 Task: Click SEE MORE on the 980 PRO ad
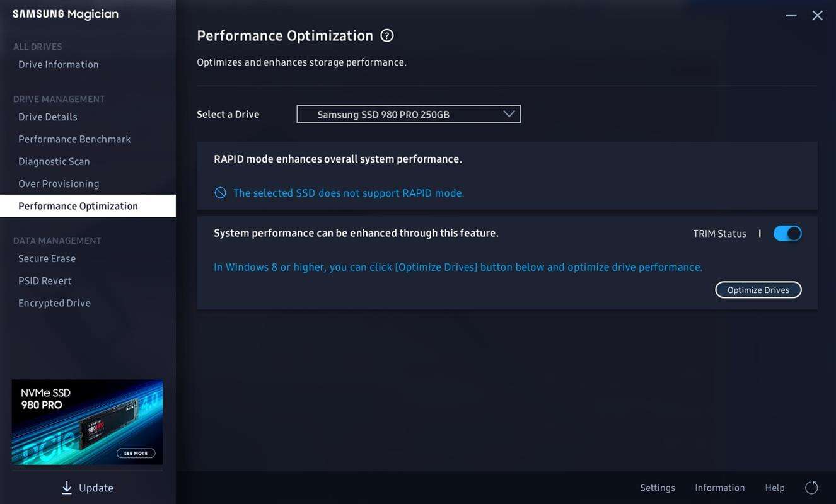click(136, 453)
